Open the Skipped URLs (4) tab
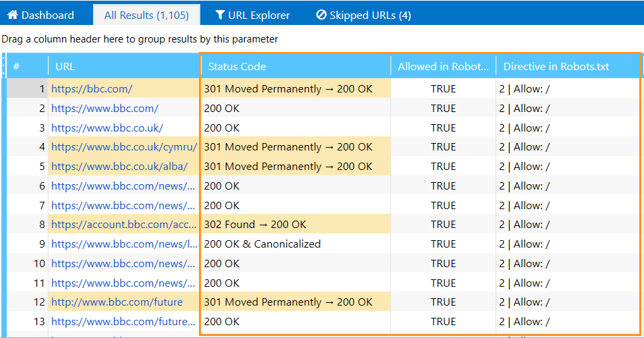 363,15
